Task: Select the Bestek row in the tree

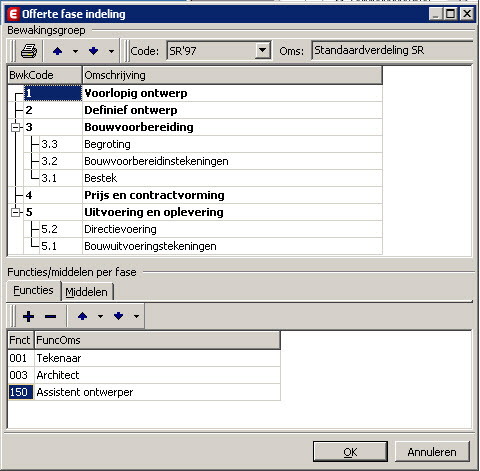Action: [x=195, y=178]
